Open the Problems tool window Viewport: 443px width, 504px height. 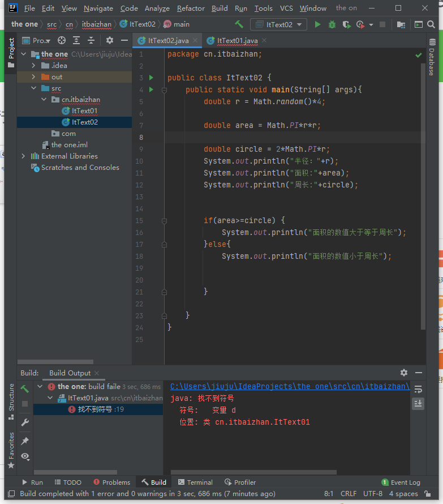click(x=112, y=482)
